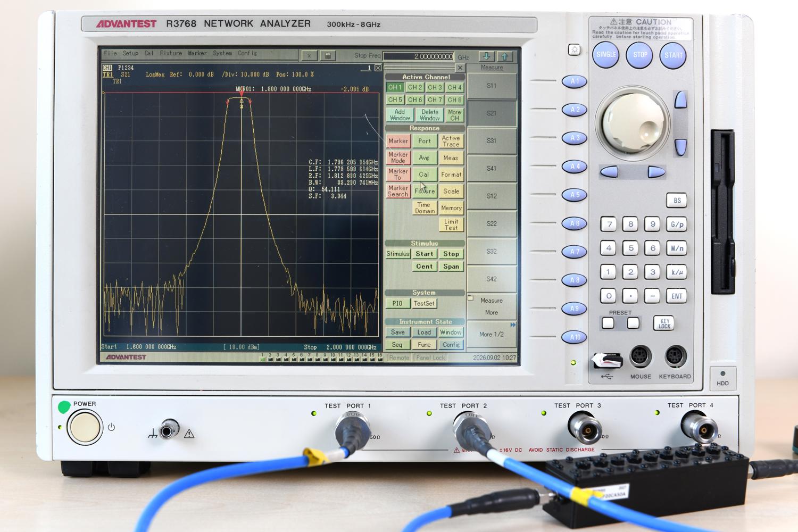Viewport: 798px width, 532px height.
Task: Click the hardware arrow-down button beside the knob
Action: pyautogui.click(x=680, y=147)
